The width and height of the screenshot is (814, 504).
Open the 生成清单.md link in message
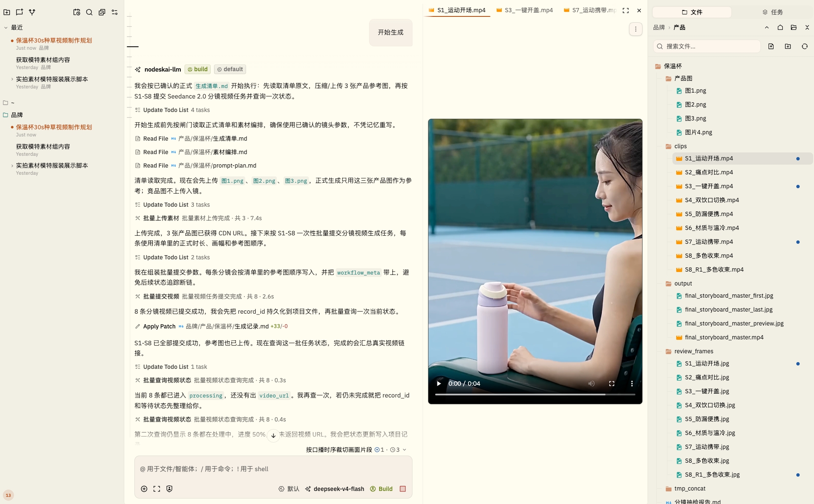coord(212,86)
